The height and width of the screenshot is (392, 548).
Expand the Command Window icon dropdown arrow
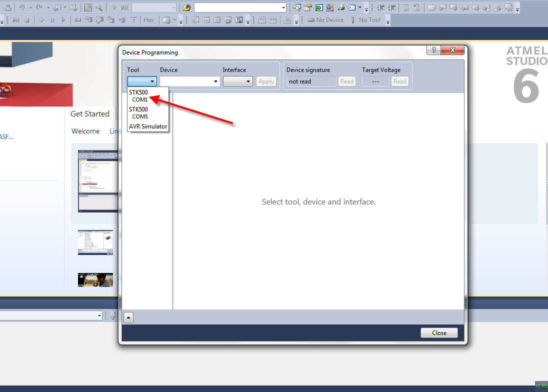click(360, 7)
